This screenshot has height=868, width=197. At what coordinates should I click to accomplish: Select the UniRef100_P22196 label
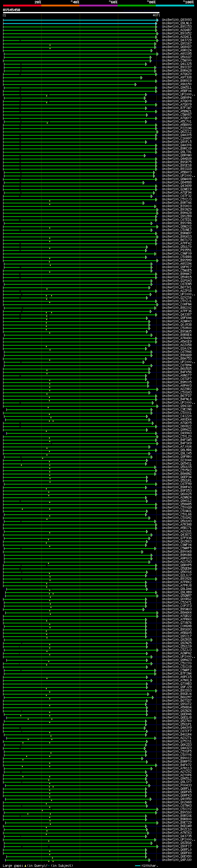[x=177, y=128]
